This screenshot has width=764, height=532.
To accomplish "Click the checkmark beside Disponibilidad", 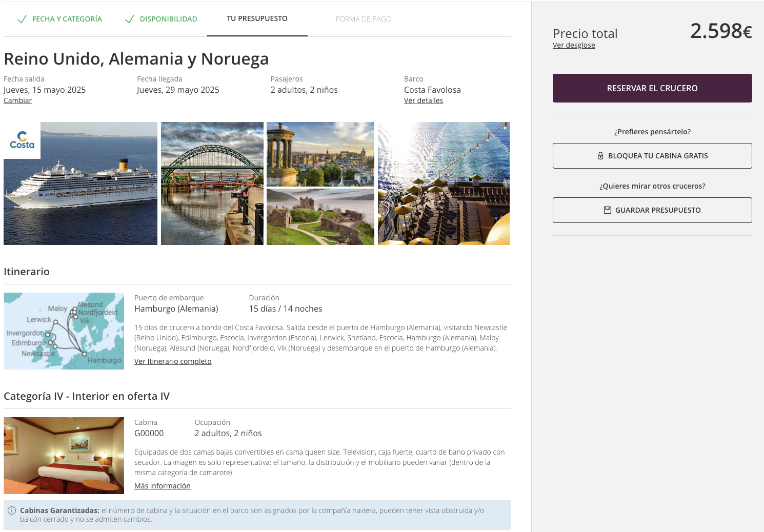I will tap(130, 19).
